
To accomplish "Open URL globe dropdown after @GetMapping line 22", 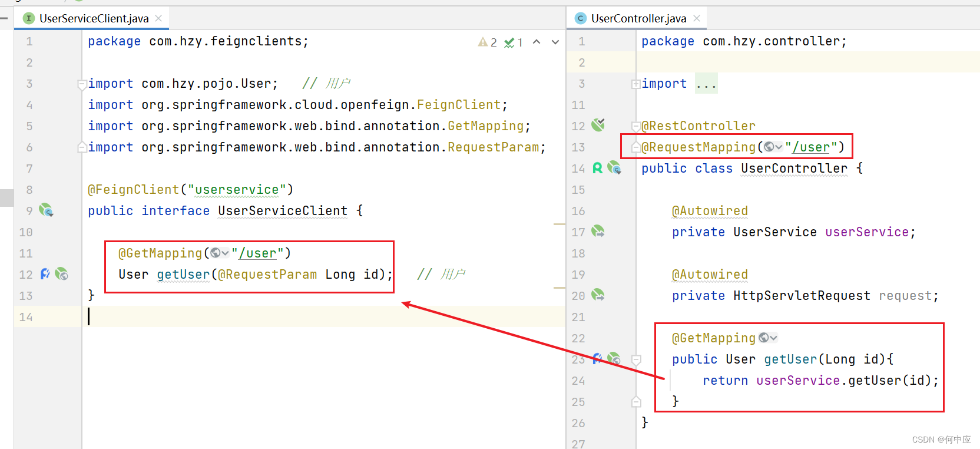I will coord(768,338).
